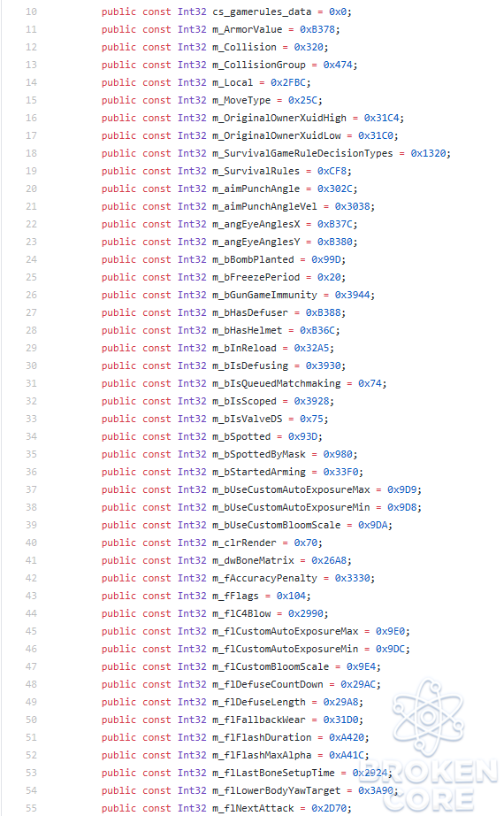The width and height of the screenshot is (504, 816).
Task: Click m_MoveType identifier
Action: coord(241,100)
